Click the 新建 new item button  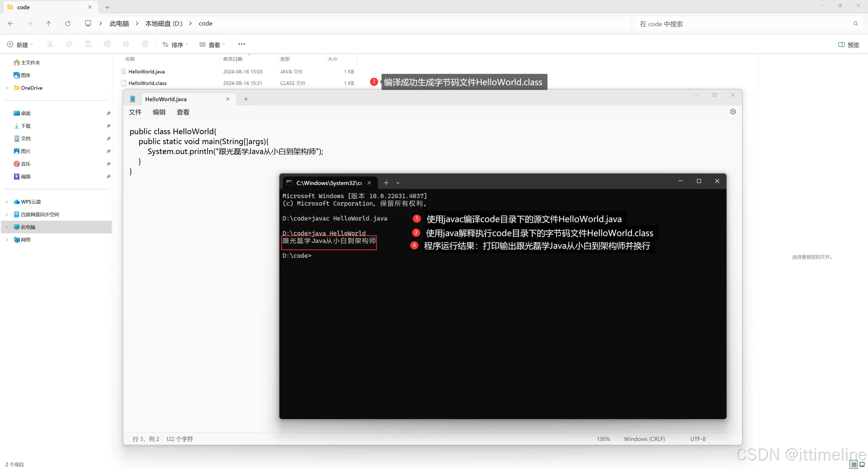click(x=20, y=45)
